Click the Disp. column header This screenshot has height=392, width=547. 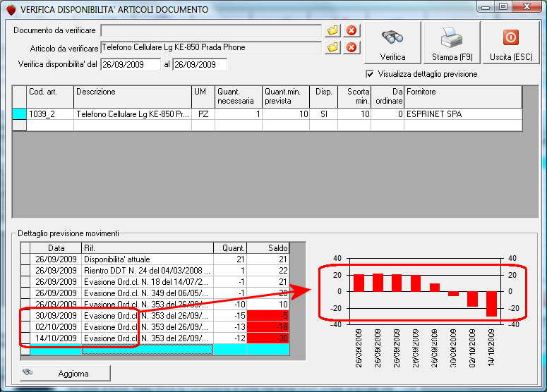pyautogui.click(x=324, y=97)
